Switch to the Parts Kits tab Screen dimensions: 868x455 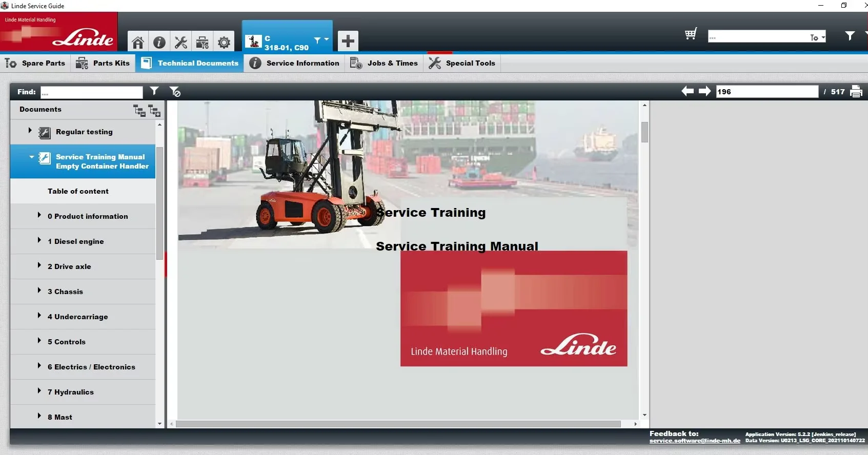pyautogui.click(x=103, y=63)
